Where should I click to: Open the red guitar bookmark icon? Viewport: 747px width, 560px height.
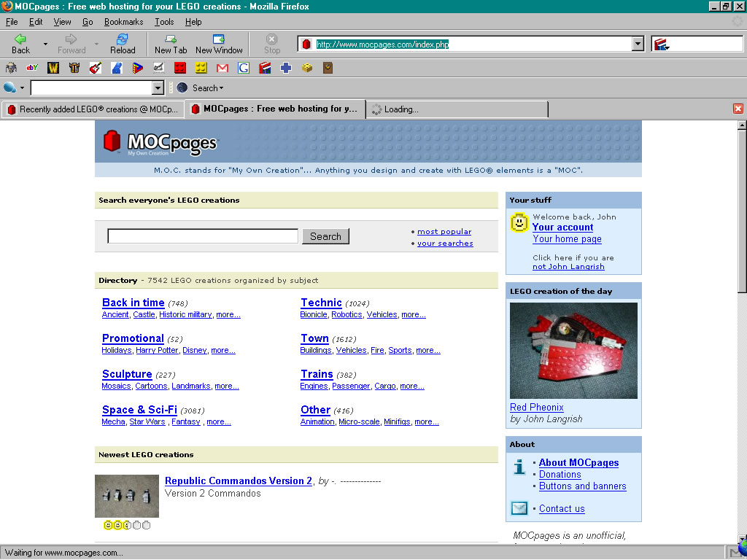point(96,68)
